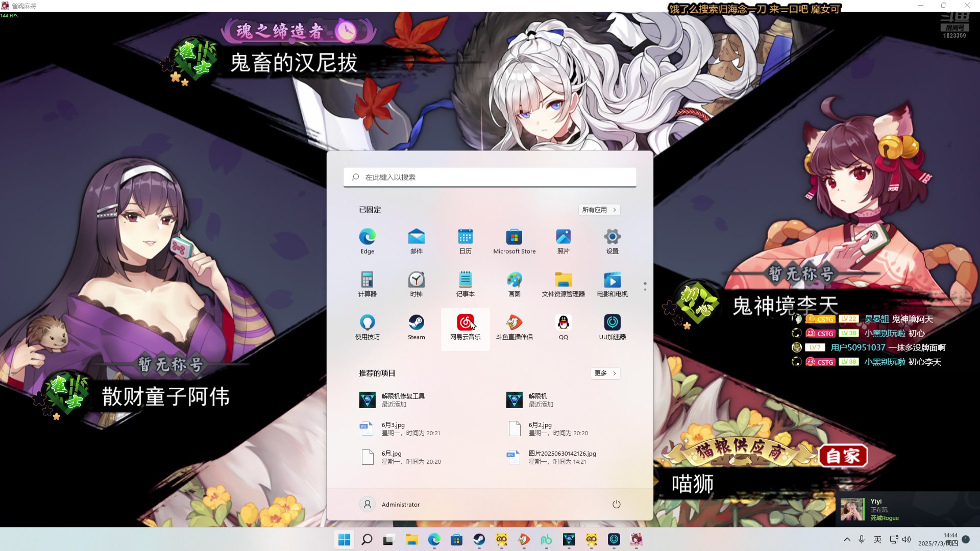Screen dimensions: 980x551
Task: Open recent file 6月2.jpg
Action: pos(547,429)
